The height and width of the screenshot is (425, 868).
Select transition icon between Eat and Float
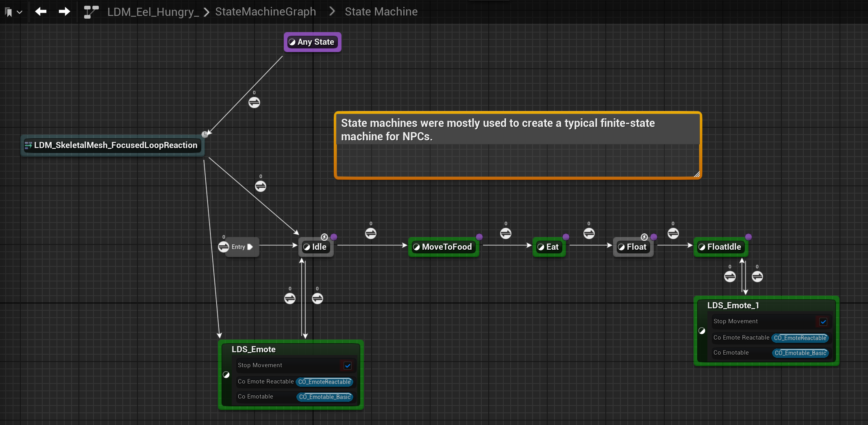pos(589,233)
